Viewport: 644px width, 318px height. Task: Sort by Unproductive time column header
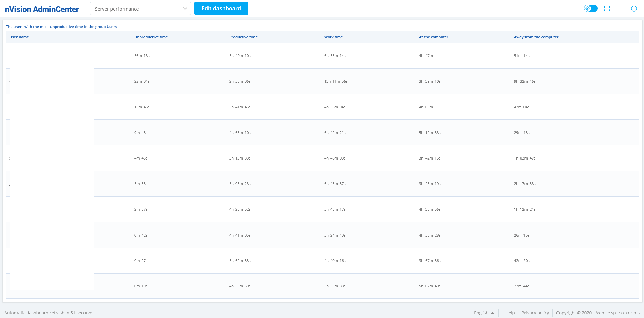[x=151, y=37]
